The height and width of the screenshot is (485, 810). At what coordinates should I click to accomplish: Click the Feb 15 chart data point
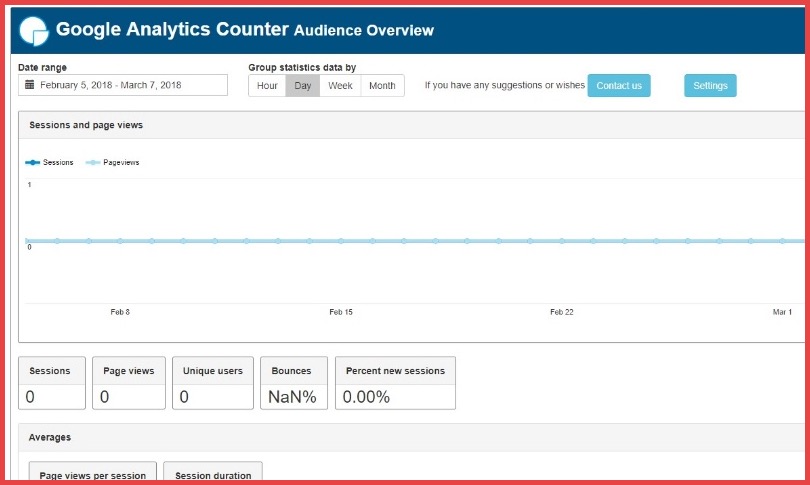340,241
